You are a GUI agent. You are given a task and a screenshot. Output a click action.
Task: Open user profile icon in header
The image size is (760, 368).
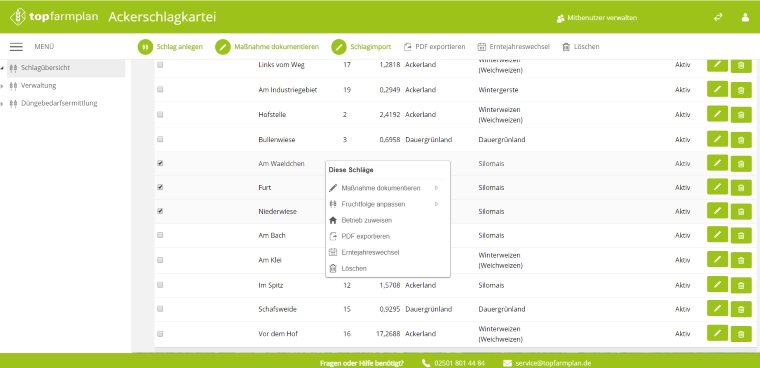tap(745, 17)
